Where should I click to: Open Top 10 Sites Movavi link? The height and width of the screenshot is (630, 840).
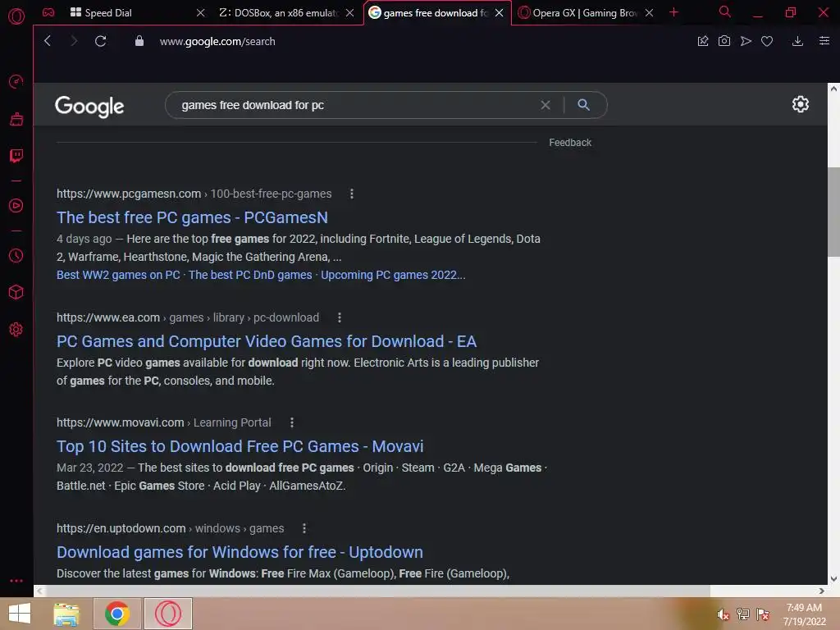(x=240, y=446)
